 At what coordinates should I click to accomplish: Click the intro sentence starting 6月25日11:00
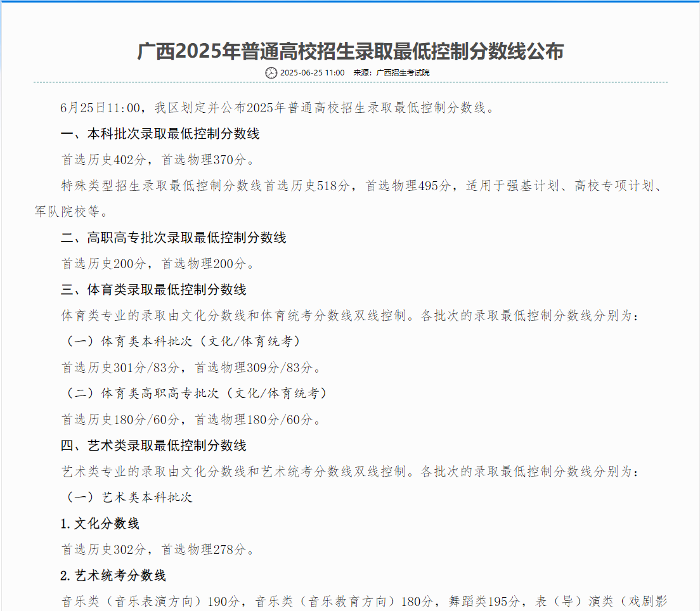[x=277, y=108]
